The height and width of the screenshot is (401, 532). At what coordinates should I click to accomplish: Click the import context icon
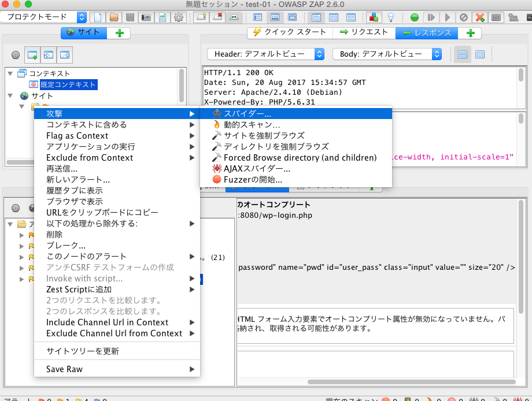[x=49, y=54]
